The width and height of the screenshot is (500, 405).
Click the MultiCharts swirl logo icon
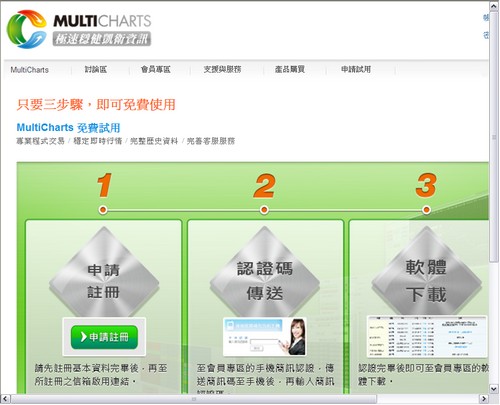click(x=27, y=29)
